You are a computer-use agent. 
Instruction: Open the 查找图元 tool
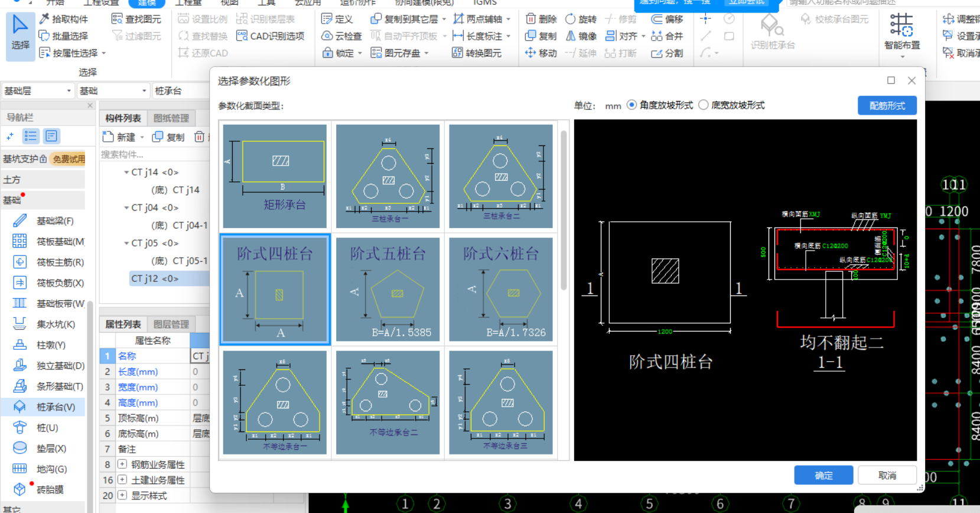136,19
